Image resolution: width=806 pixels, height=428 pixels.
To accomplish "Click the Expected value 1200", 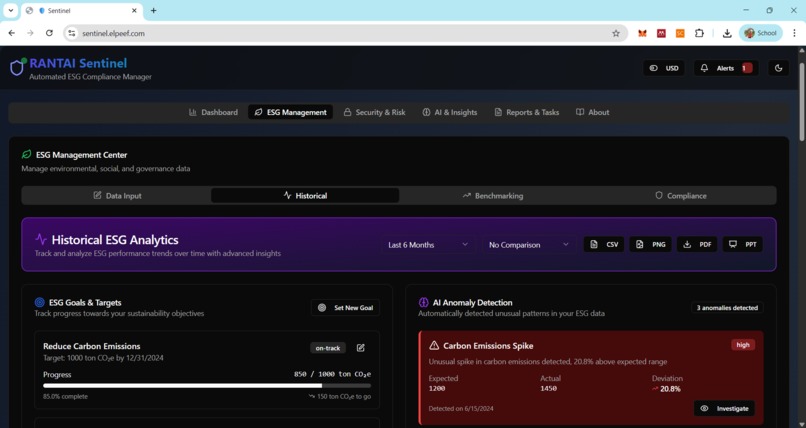I will [437, 388].
